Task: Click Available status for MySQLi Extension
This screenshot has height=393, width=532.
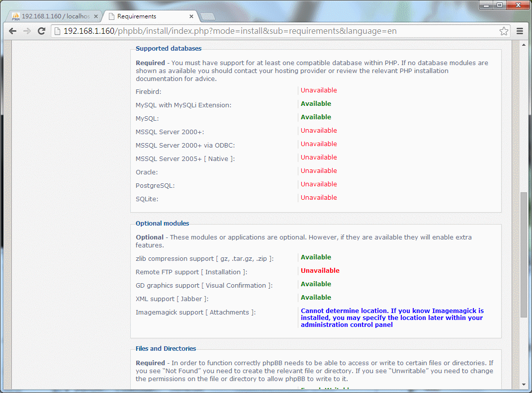Action: tap(316, 104)
